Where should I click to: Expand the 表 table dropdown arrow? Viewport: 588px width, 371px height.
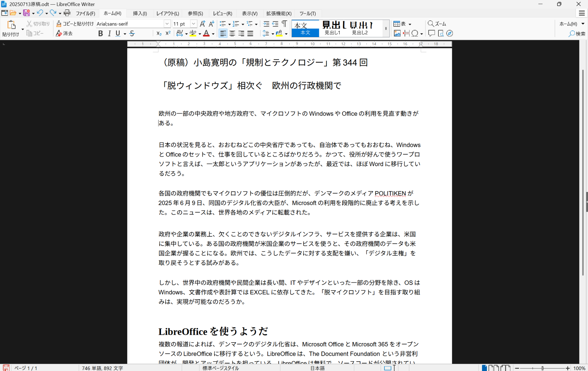pos(410,24)
